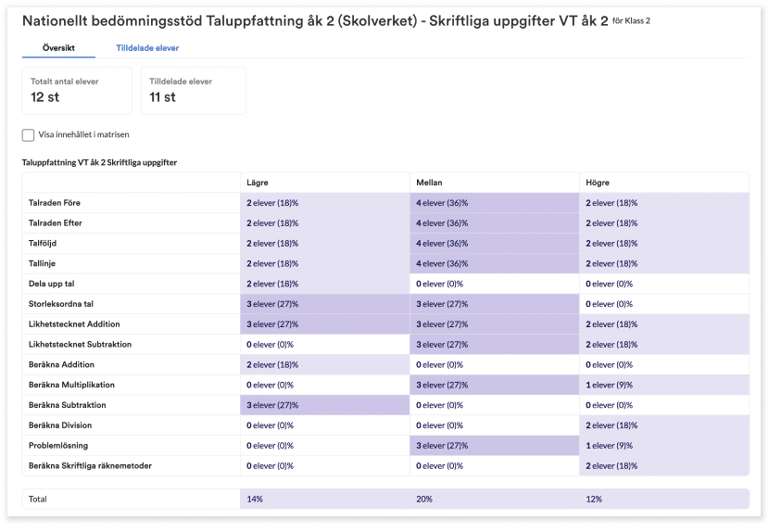Click the Mellan column header
This screenshot has width=769, height=532.
click(429, 183)
